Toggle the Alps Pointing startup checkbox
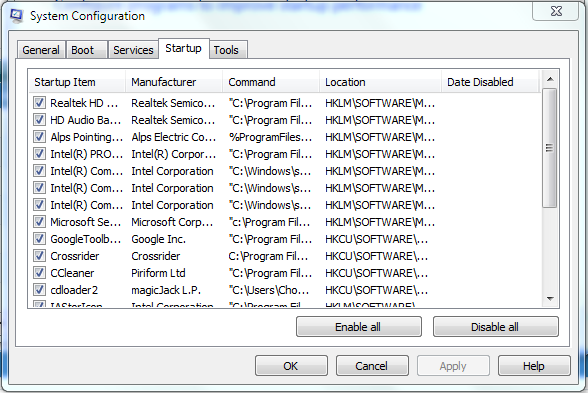 coord(39,137)
